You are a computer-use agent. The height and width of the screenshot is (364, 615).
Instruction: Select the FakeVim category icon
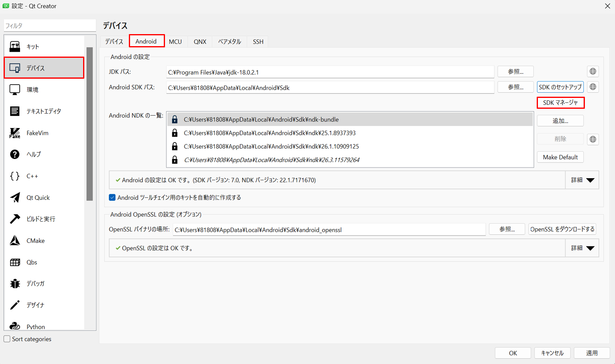15,133
